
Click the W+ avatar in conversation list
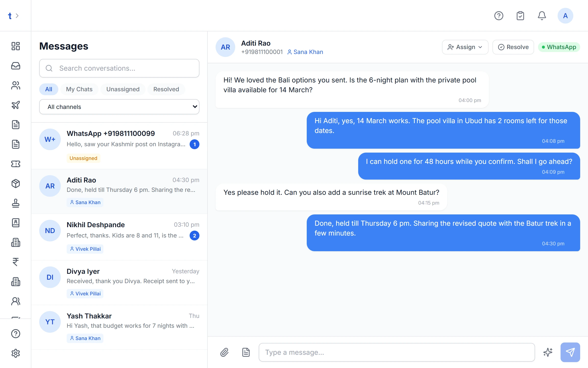click(x=50, y=139)
